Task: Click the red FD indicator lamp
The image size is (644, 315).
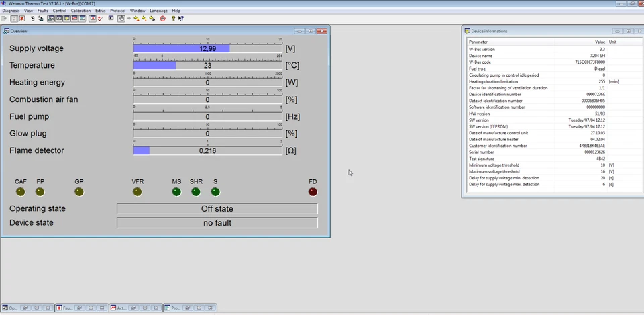Action: (313, 191)
